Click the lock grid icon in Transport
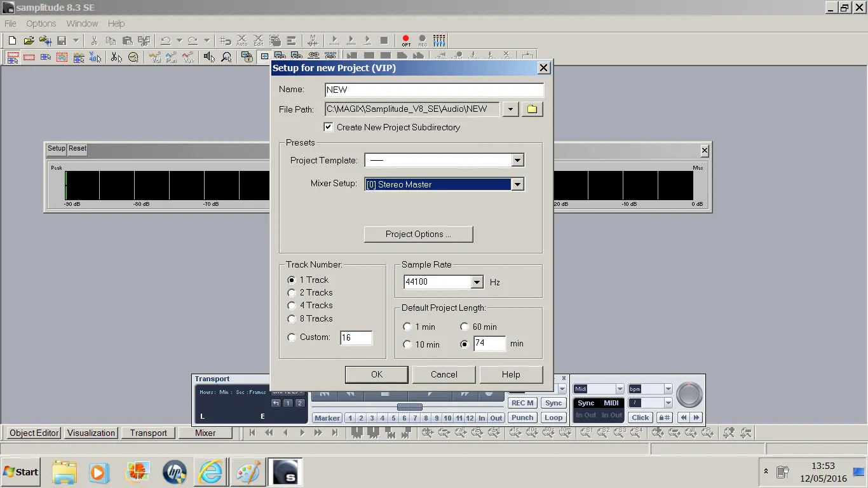Viewport: 868px width, 488px height. [x=665, y=417]
